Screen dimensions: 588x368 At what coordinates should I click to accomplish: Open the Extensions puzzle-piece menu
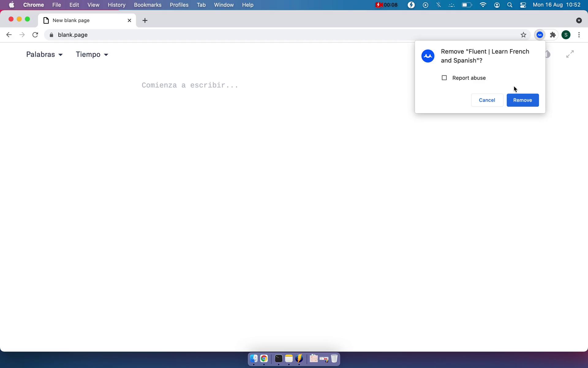tap(553, 35)
